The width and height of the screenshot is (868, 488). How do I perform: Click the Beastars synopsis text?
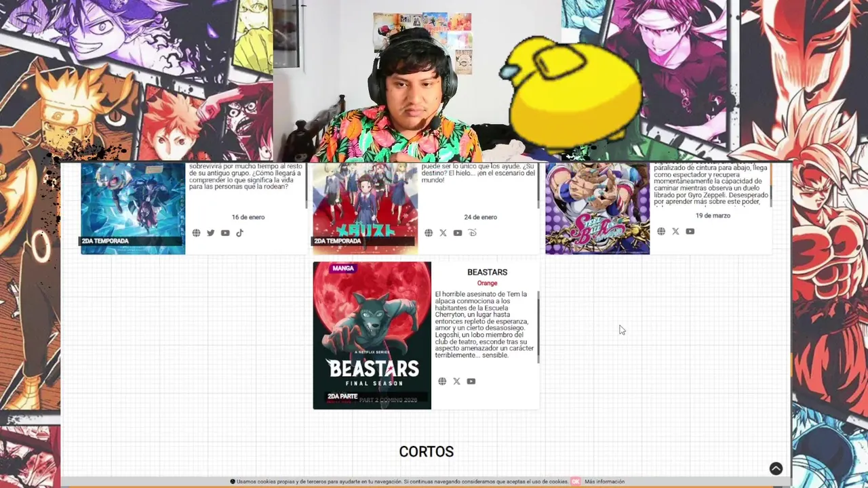(x=484, y=325)
